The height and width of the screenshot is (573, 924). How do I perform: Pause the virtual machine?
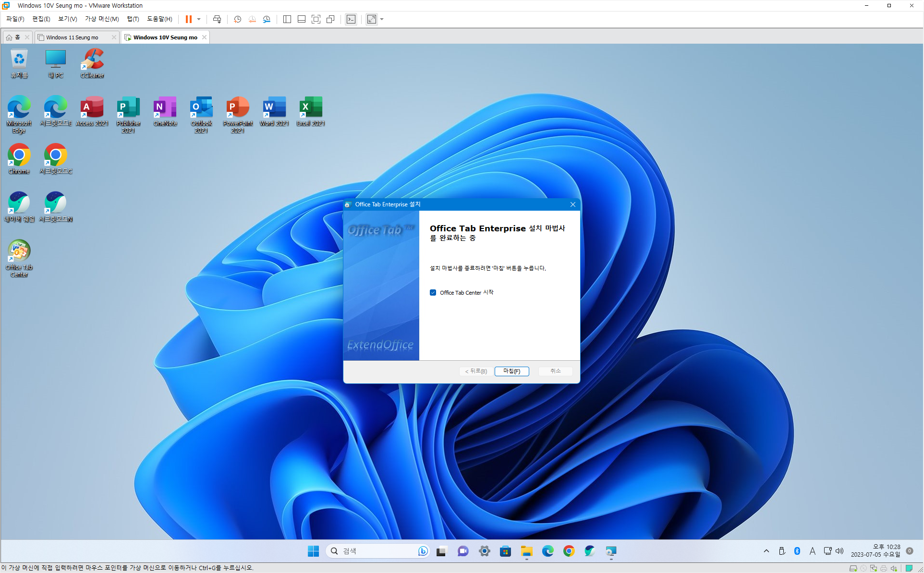[189, 19]
